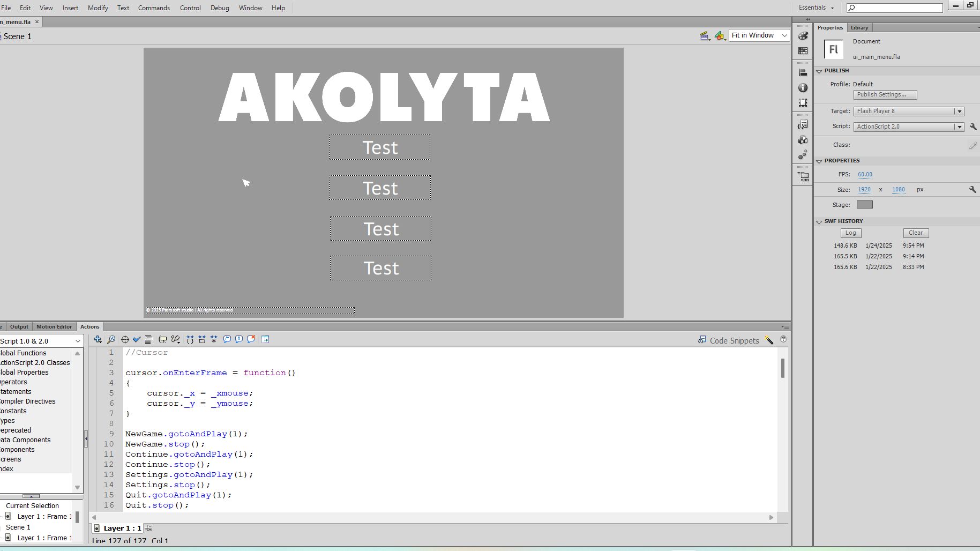980x551 pixels.
Task: Open ActionScript settings wrench icon
Action: pyautogui.click(x=973, y=126)
